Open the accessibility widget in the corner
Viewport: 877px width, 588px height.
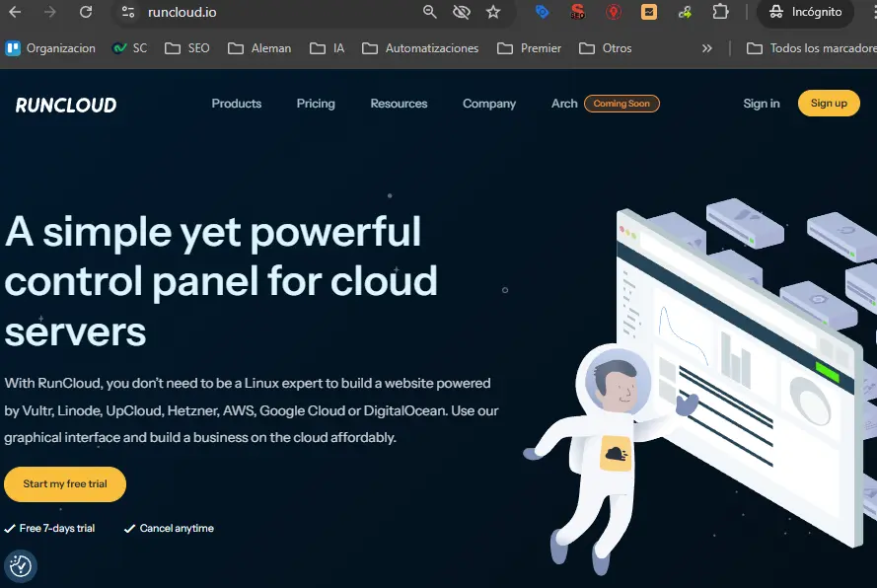20,566
